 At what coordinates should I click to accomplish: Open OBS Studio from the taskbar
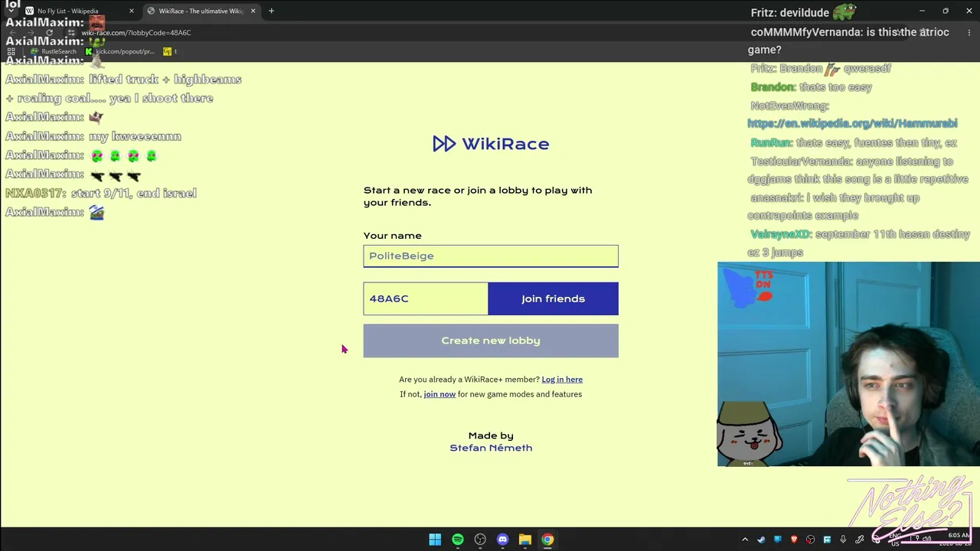(x=480, y=540)
